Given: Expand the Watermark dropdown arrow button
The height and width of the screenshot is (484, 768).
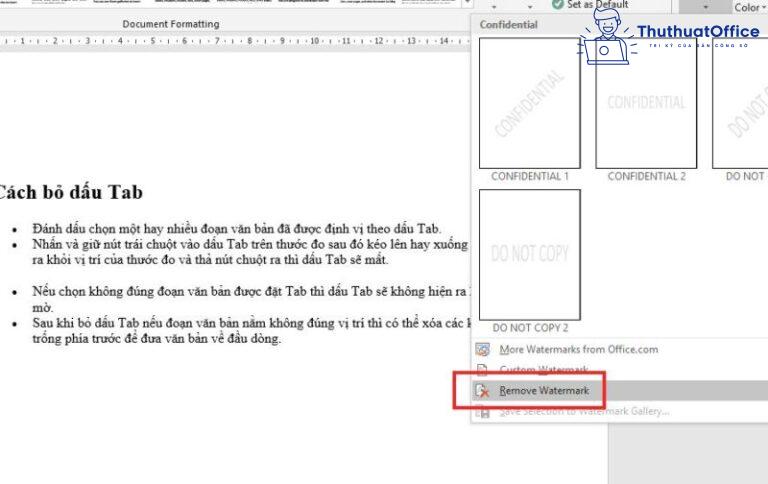Looking at the screenshot, I should point(704,7).
